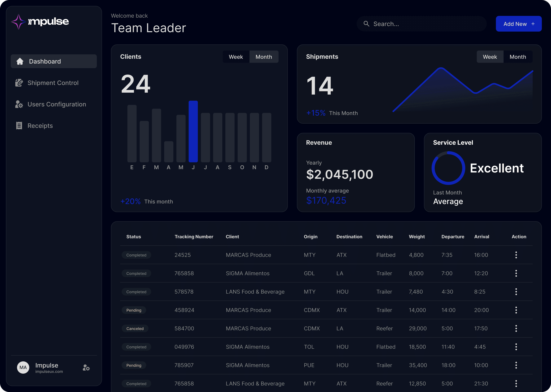The image size is (551, 392).
Task: Open action menu for tracking 049976
Action: pyautogui.click(x=516, y=347)
